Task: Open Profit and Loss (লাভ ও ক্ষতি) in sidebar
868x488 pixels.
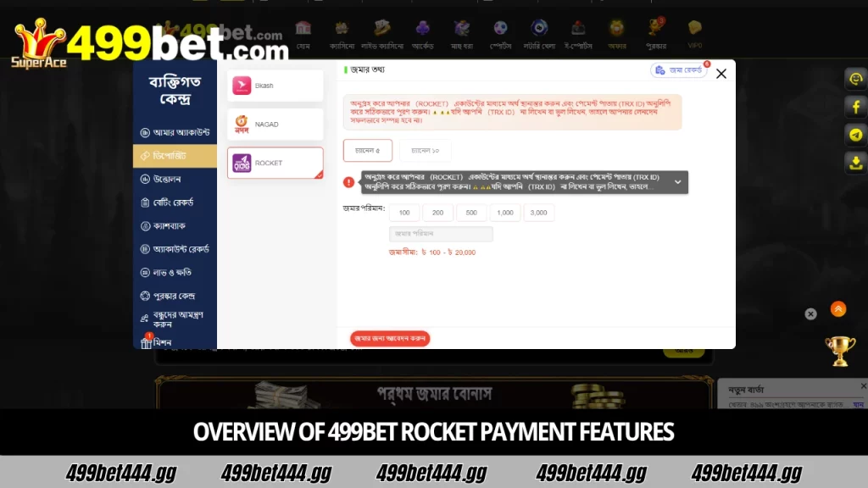Action: pos(175,272)
